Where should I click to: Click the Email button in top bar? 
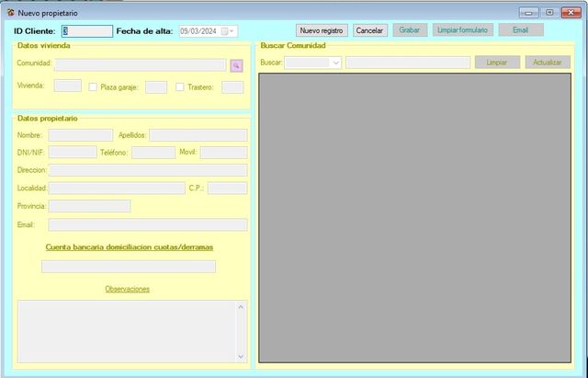click(521, 30)
